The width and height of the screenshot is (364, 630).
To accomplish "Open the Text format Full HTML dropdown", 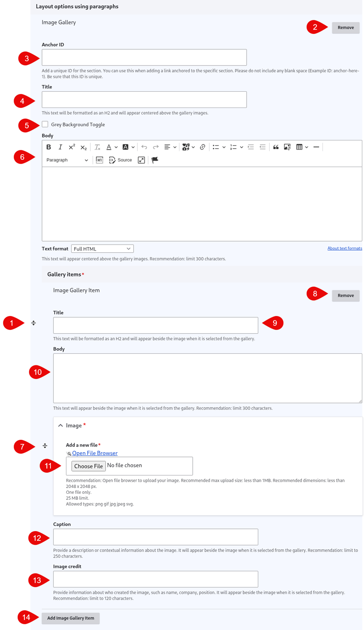I will 102,248.
